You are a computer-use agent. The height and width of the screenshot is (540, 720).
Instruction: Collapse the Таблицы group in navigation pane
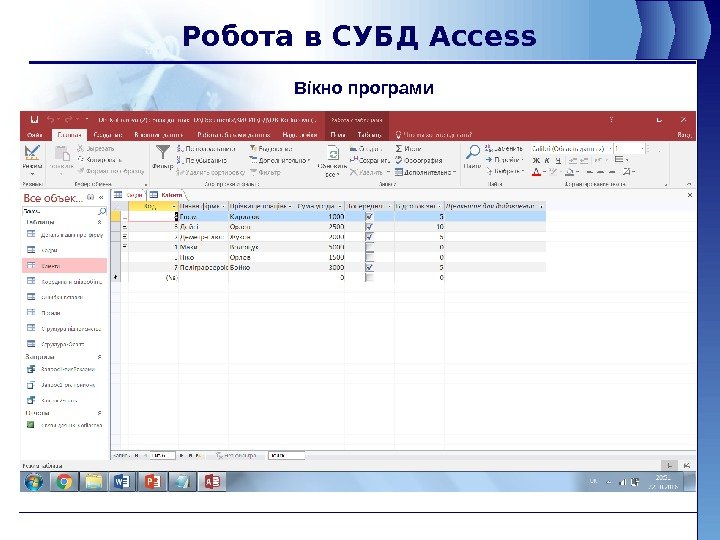[99, 222]
